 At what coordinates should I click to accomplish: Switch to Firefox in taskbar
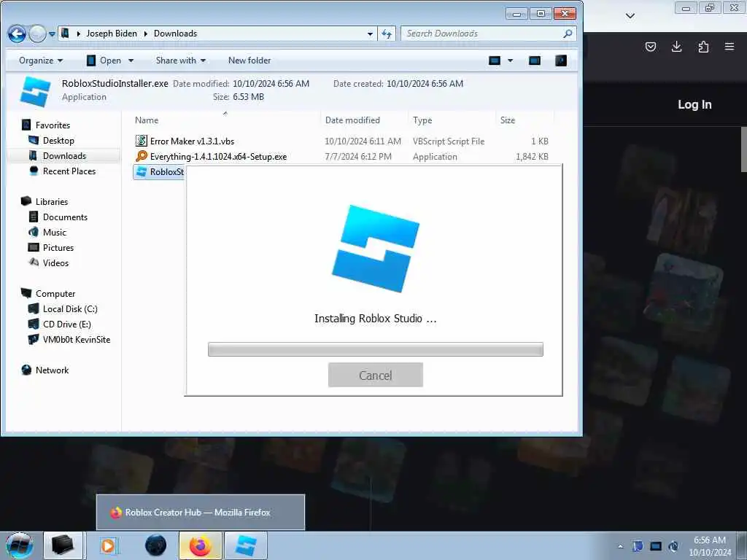pos(200,545)
